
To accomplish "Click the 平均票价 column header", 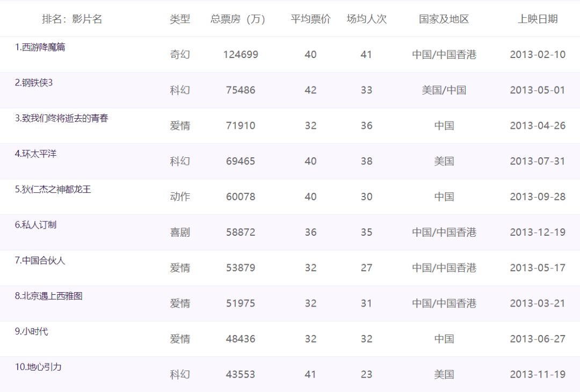I will point(310,19).
